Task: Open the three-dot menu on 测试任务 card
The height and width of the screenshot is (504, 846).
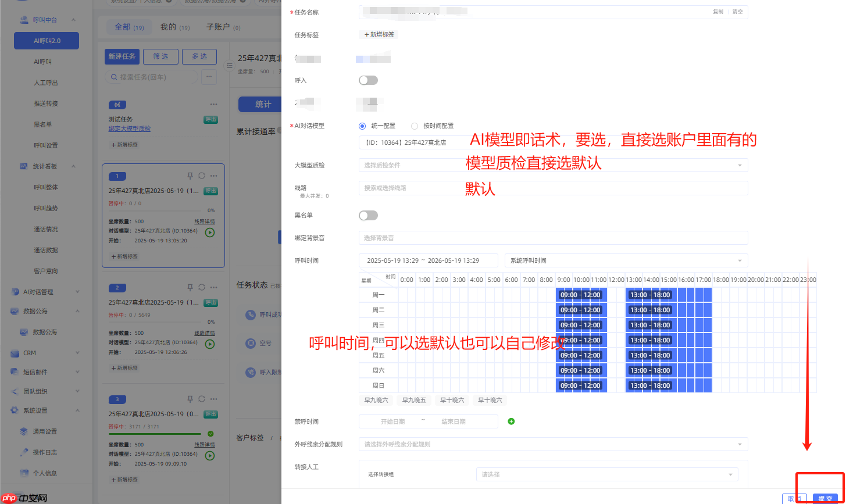Action: coord(213,104)
